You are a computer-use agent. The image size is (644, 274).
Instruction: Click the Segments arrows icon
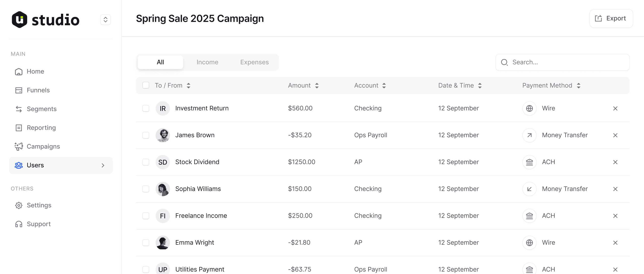pos(19,109)
